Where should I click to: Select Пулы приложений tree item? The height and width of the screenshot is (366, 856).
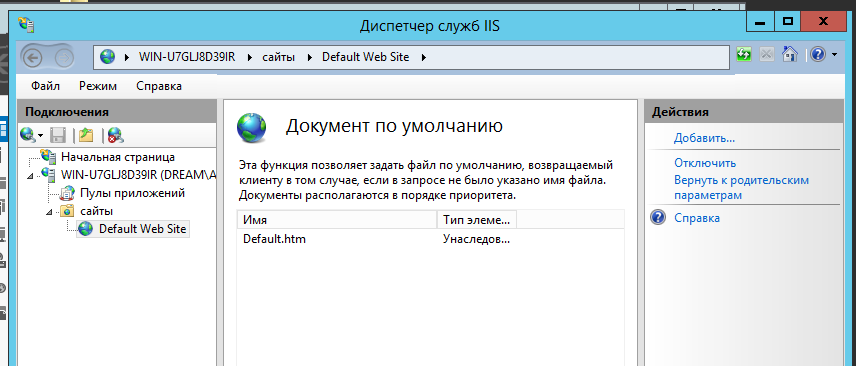(x=132, y=193)
